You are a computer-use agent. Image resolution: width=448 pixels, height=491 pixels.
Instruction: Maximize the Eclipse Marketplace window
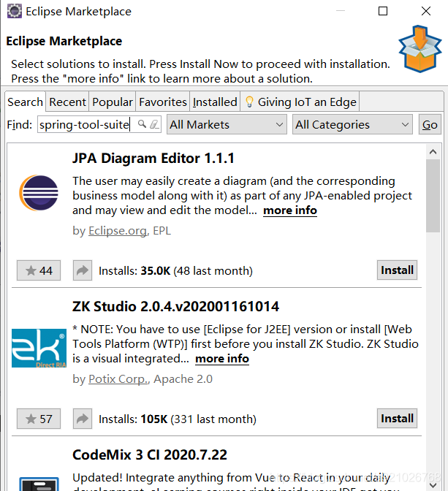[383, 11]
